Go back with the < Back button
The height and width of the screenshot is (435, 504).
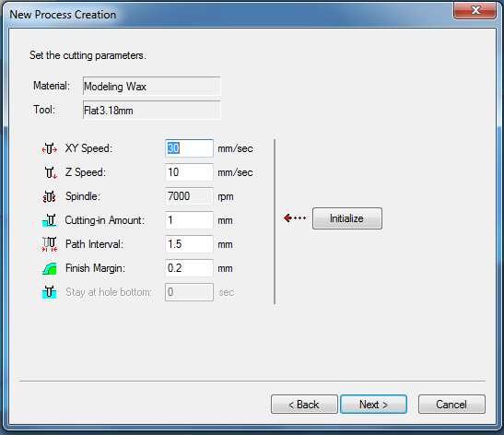tap(304, 405)
